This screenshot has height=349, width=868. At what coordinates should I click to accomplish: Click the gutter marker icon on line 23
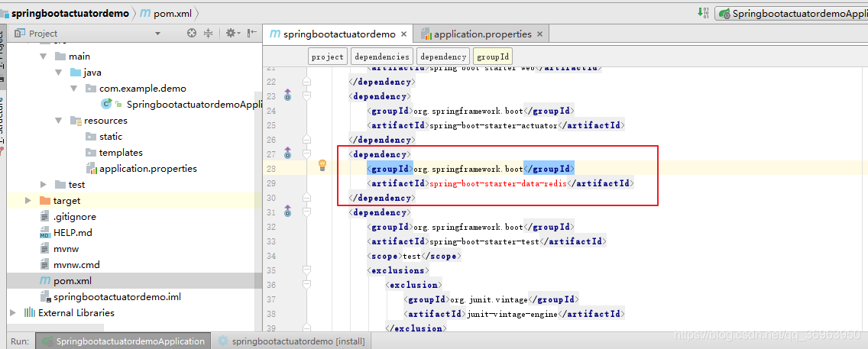tap(287, 95)
